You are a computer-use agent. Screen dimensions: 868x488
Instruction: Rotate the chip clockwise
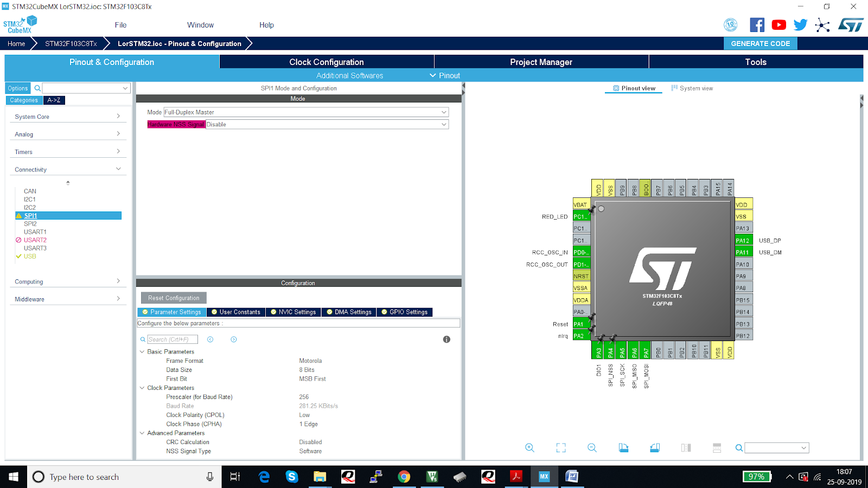pos(623,447)
